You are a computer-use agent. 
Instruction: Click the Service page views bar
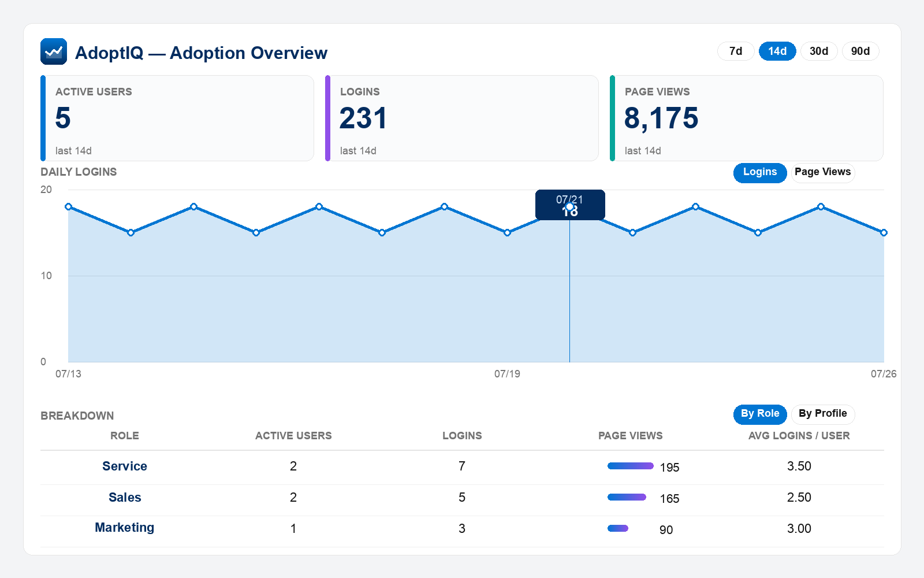click(631, 466)
